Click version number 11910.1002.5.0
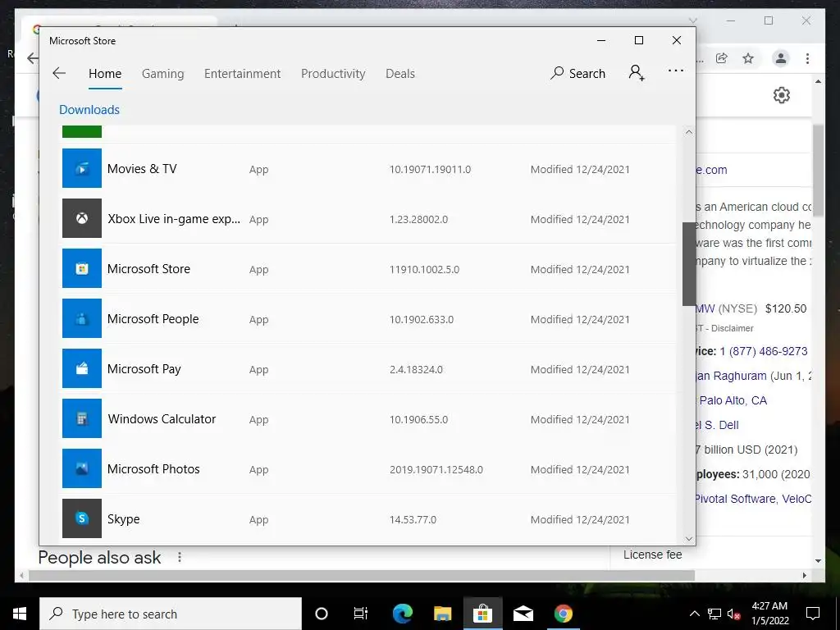The height and width of the screenshot is (630, 840). coord(424,269)
